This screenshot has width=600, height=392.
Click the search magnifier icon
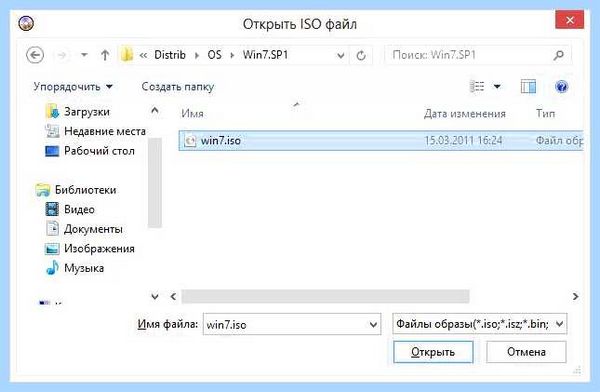point(559,56)
